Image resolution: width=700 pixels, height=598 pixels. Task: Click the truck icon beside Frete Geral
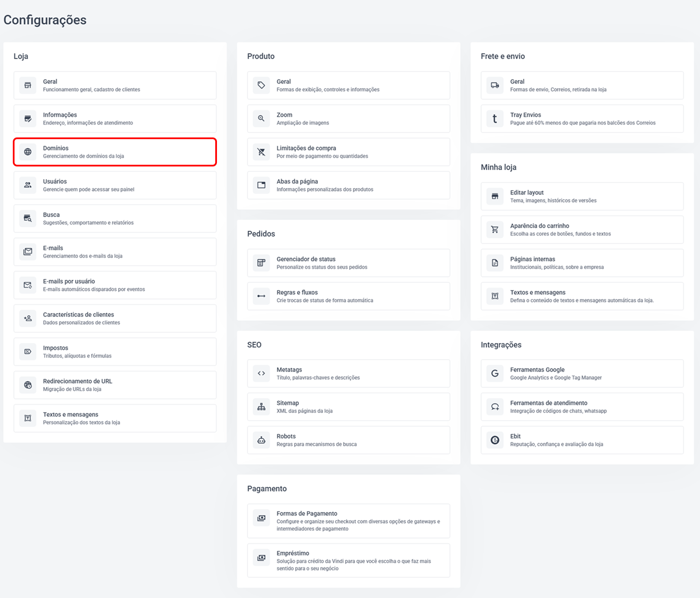click(495, 85)
